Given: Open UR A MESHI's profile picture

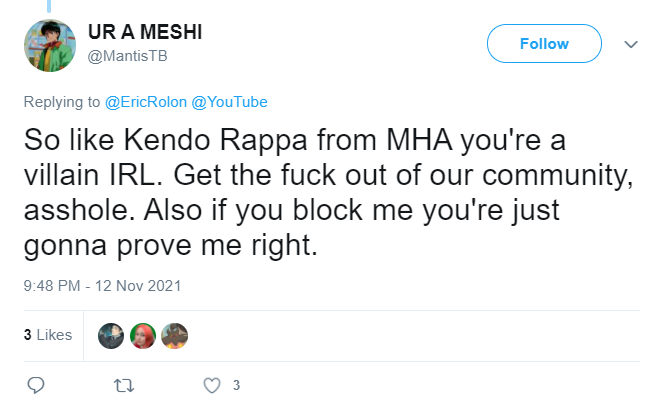Looking at the screenshot, I should (x=50, y=45).
